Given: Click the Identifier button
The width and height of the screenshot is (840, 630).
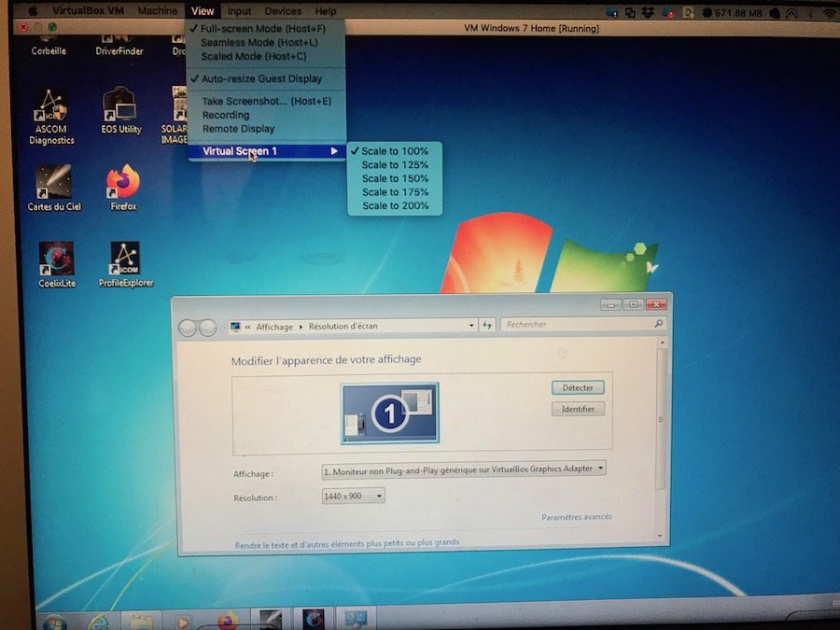Looking at the screenshot, I should [x=578, y=409].
